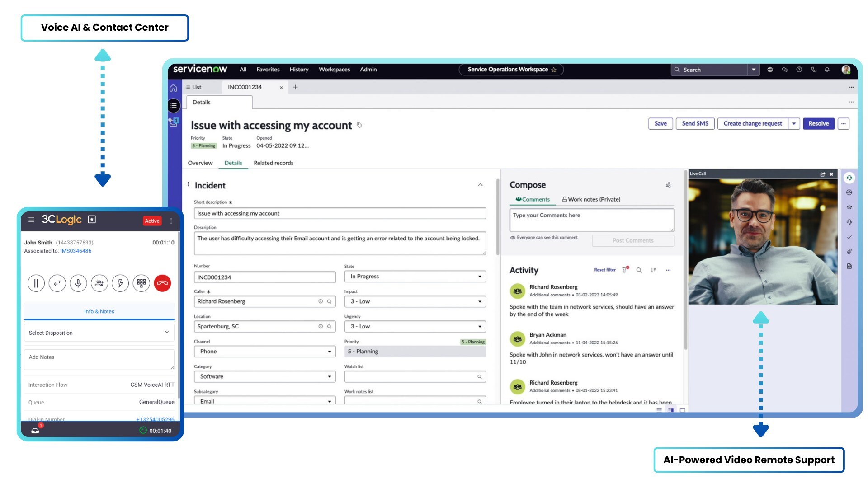Hang up the call with red button

point(162,283)
